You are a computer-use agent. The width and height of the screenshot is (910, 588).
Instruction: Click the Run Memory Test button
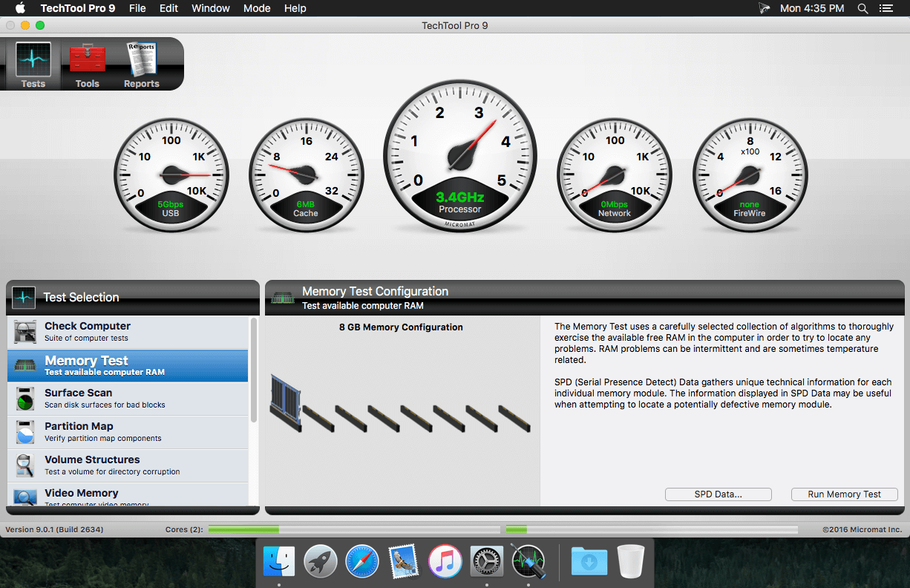pyautogui.click(x=845, y=494)
